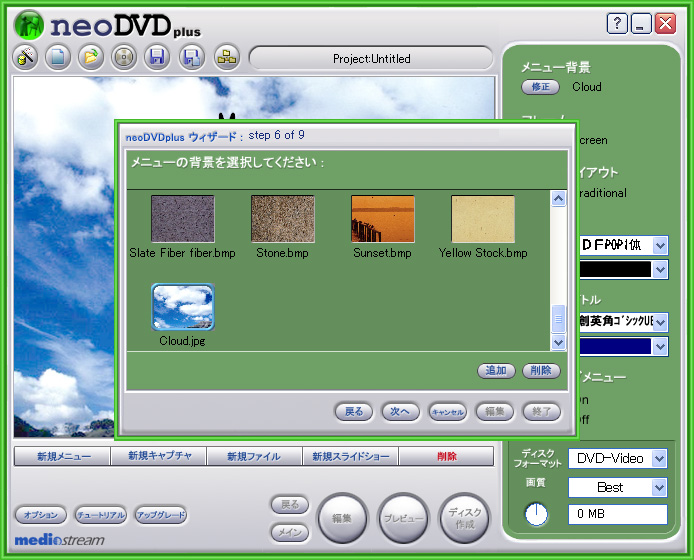Cancel the wizard with キャンセル

tap(447, 412)
